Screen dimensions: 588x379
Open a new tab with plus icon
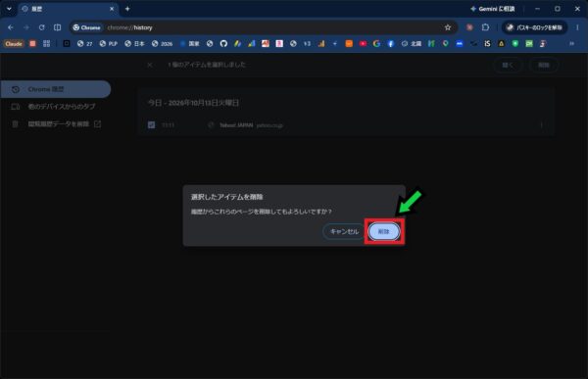pos(127,9)
